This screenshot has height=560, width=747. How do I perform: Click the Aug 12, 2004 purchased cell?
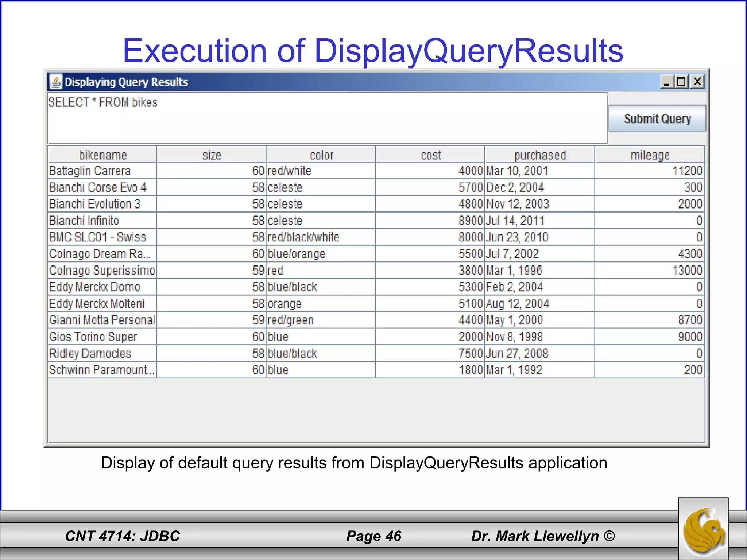coord(540,303)
